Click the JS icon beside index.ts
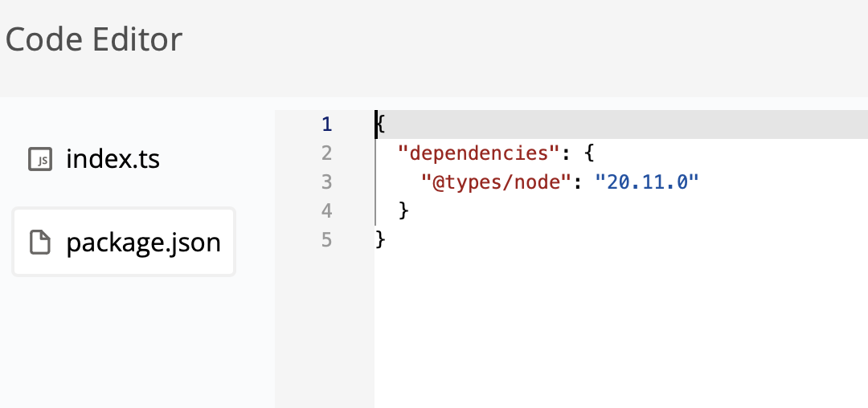Viewport: 868px width, 408px height. point(39,159)
